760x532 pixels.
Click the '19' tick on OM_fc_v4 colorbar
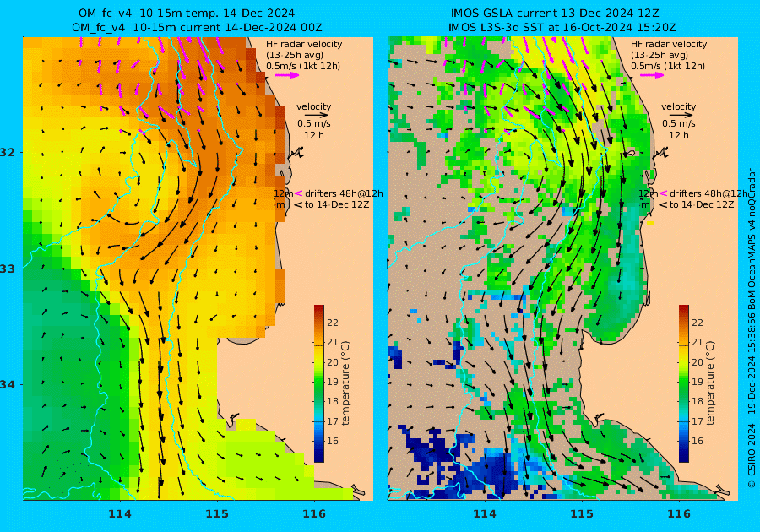point(333,382)
